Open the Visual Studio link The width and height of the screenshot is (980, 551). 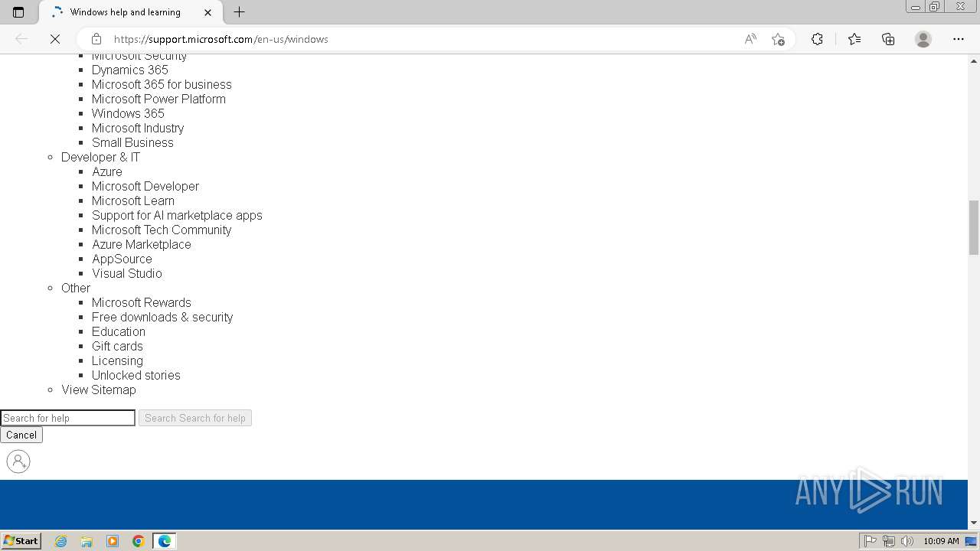[127, 273]
